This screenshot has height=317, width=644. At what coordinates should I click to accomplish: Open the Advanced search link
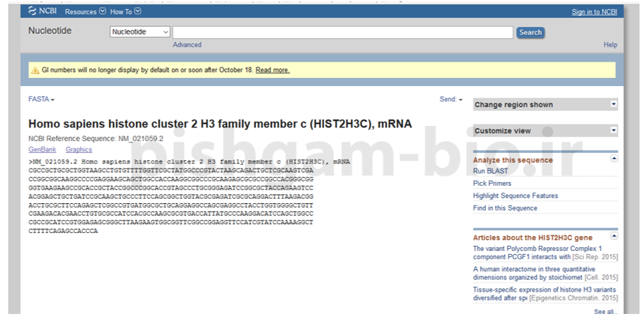coord(186,45)
